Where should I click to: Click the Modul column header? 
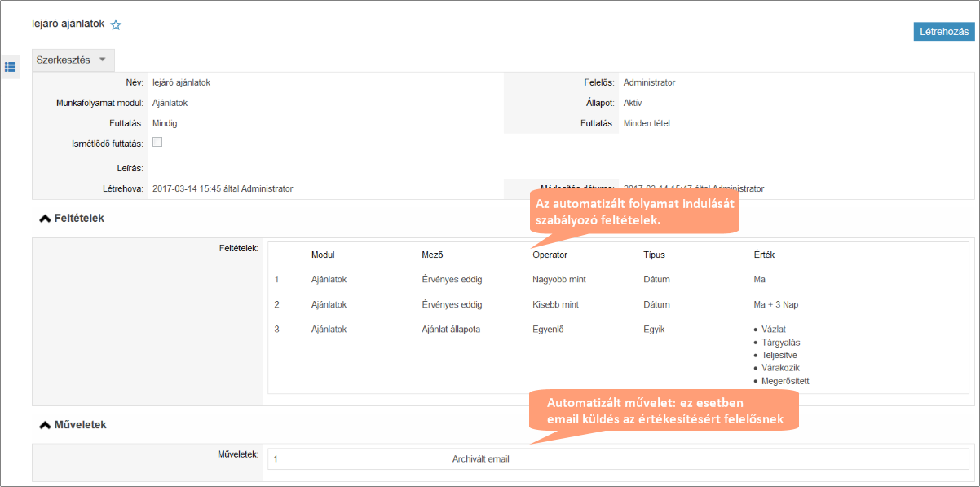pos(323,255)
